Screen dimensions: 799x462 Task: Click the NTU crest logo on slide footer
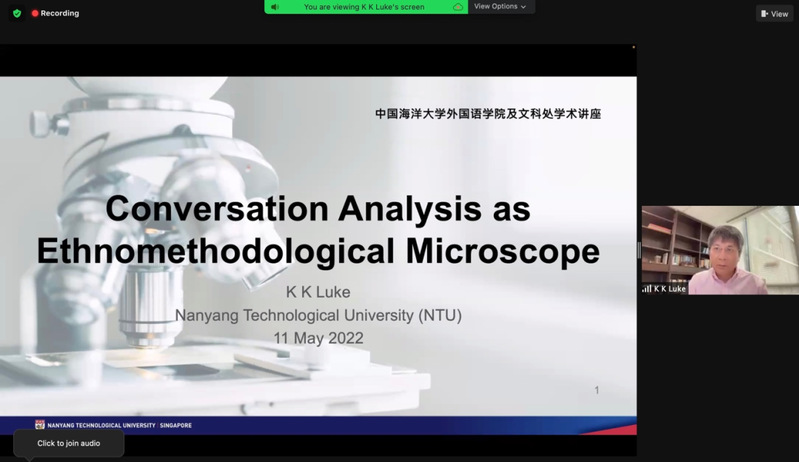[40, 425]
